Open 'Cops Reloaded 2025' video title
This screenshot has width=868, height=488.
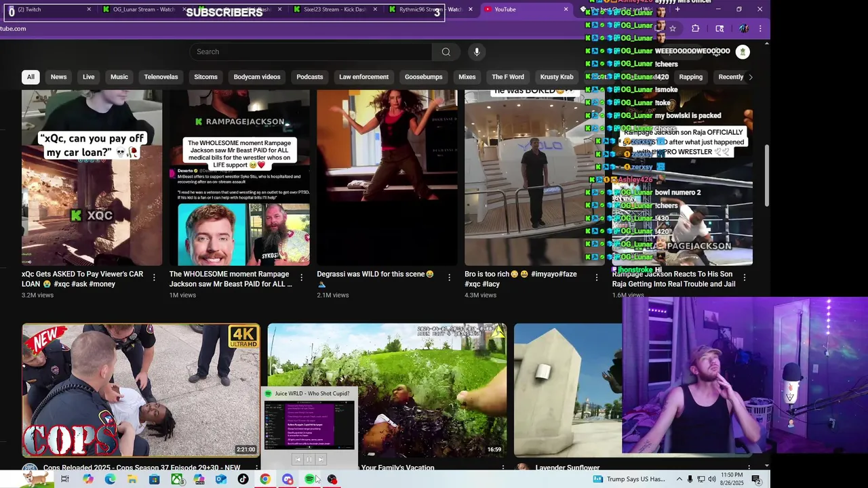coord(142,468)
